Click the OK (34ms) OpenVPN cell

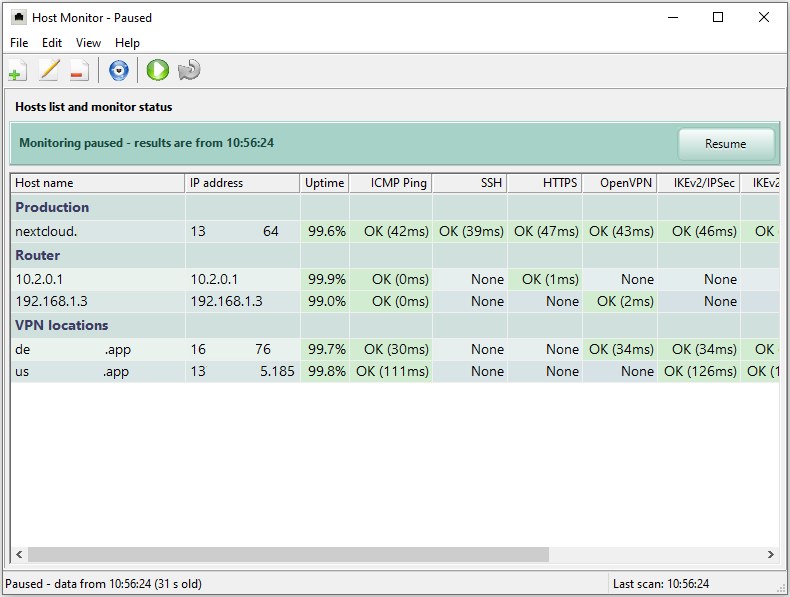620,349
